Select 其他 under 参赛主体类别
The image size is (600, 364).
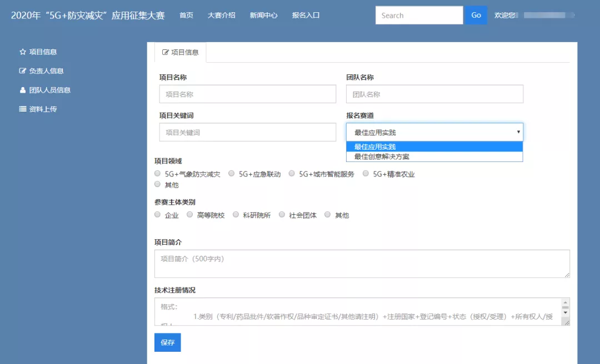(327, 215)
